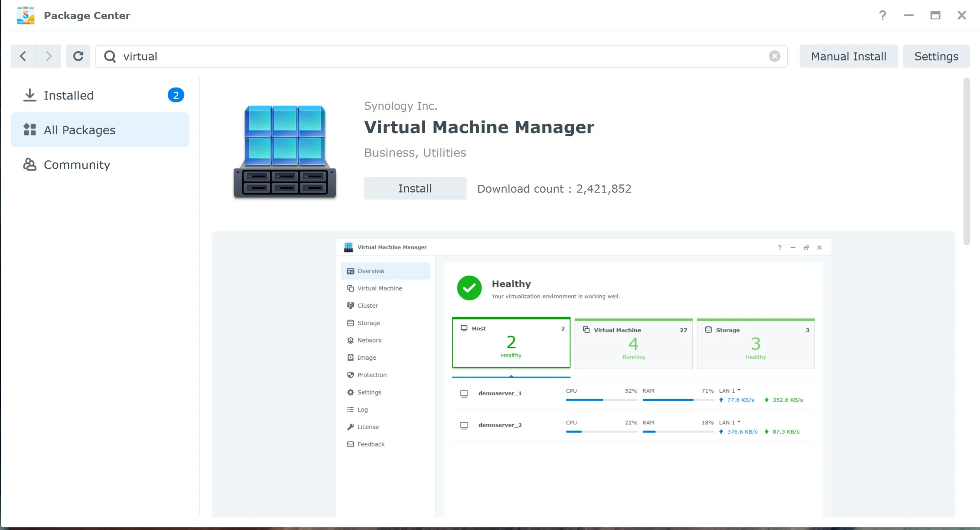
Task: Install Virtual Machine Manager
Action: coord(415,188)
